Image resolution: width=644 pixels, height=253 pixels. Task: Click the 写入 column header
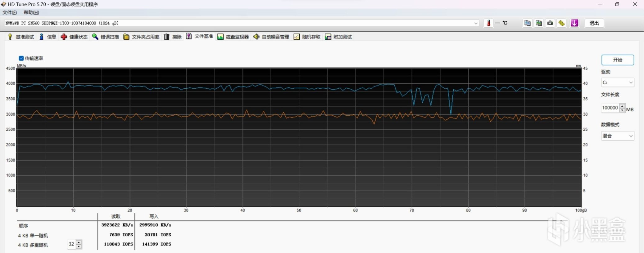point(154,216)
